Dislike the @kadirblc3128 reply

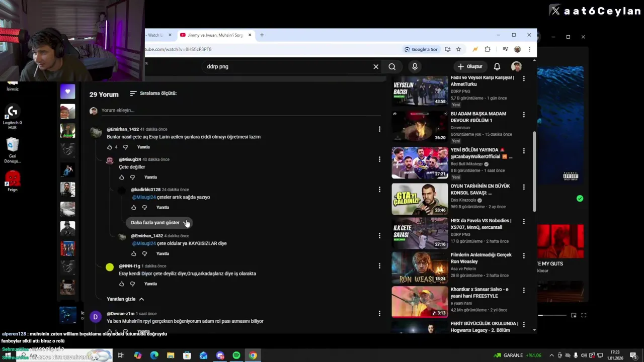point(144,207)
